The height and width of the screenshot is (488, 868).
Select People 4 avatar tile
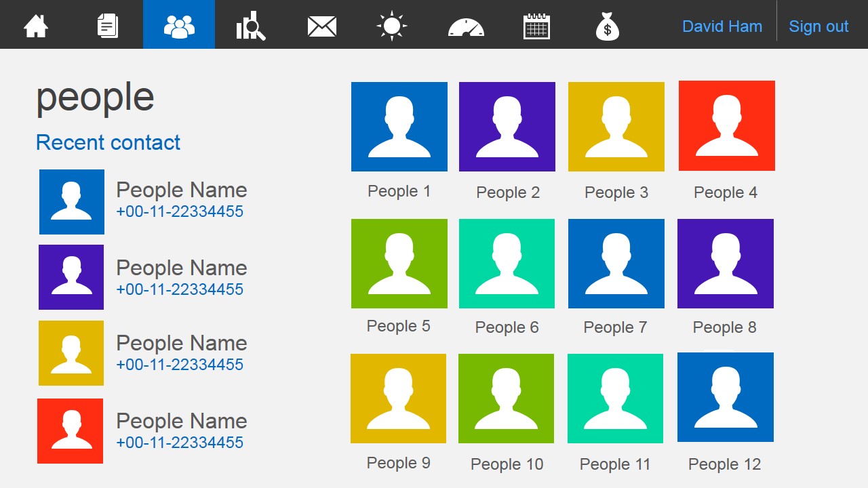pos(727,126)
